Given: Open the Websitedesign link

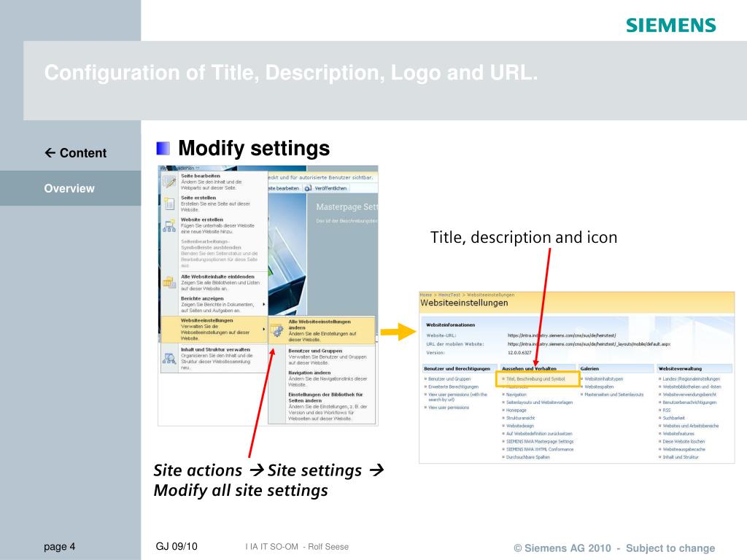Looking at the screenshot, I should point(519,426).
